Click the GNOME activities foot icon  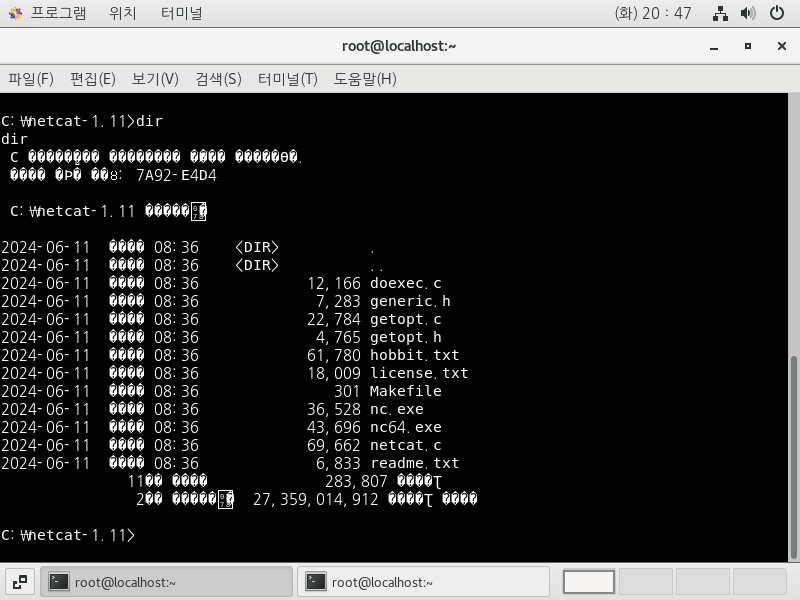[15, 13]
